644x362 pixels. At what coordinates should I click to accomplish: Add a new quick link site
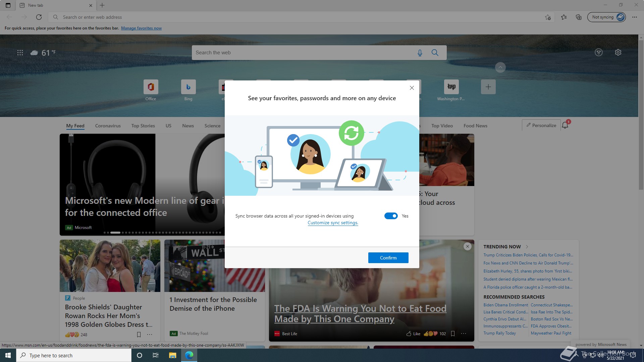tap(488, 87)
